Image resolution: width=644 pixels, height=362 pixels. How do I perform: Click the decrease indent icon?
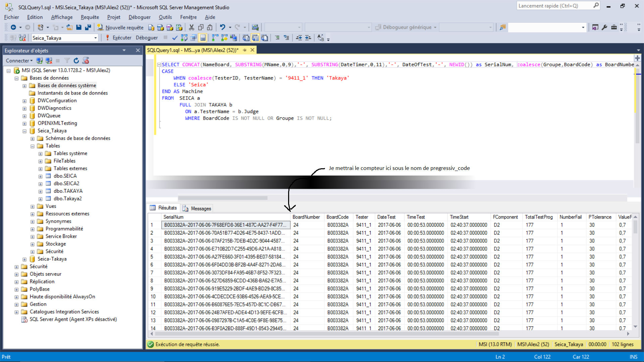pyautogui.click(x=299, y=38)
